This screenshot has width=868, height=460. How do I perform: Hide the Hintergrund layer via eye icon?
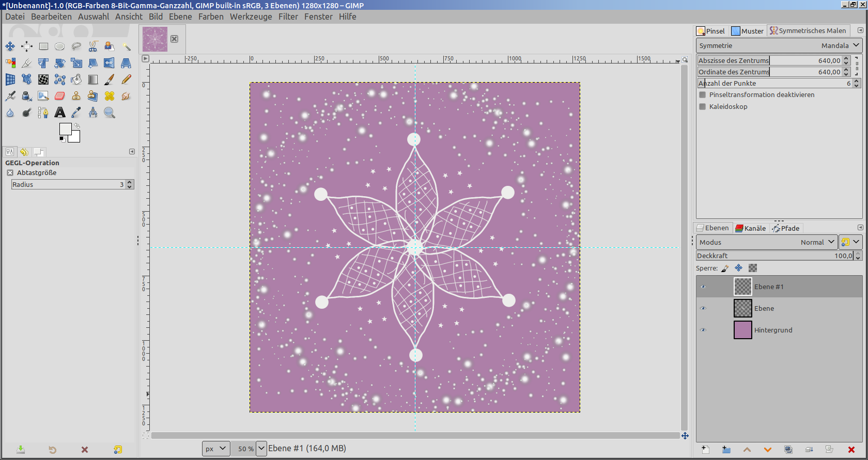[703, 330]
